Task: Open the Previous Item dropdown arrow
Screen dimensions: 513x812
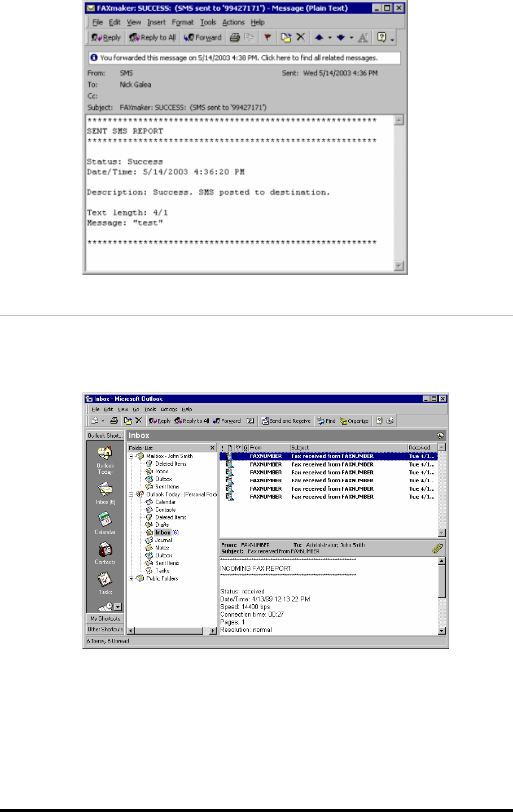Action: 329,38
